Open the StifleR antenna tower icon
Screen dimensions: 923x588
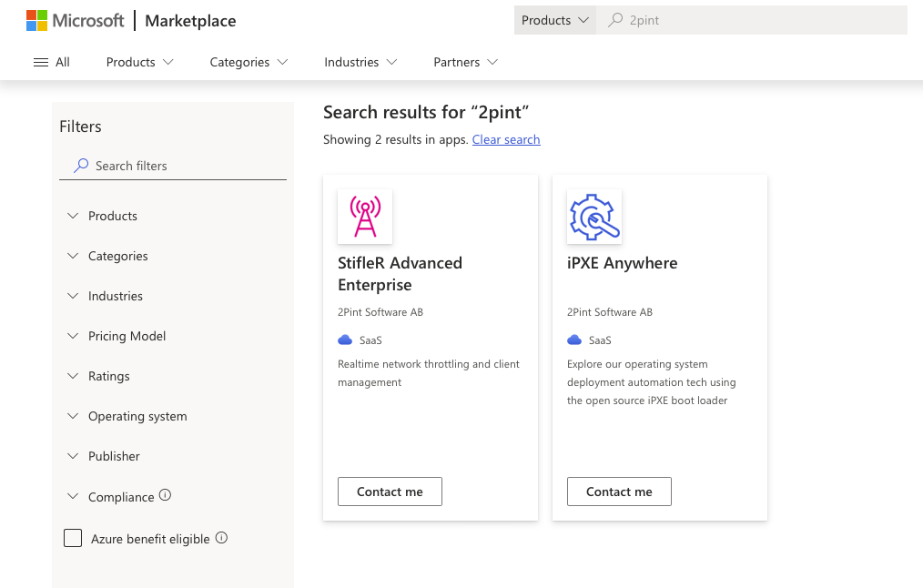pos(365,217)
